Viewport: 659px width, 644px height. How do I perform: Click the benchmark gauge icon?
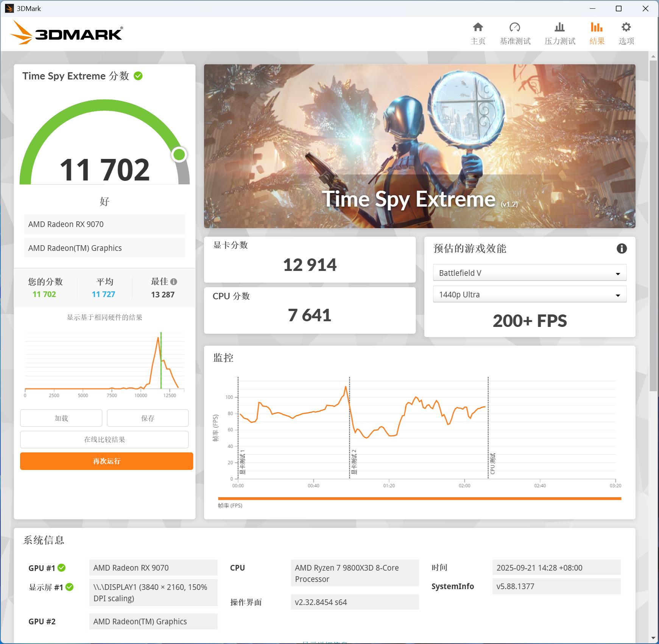515,27
